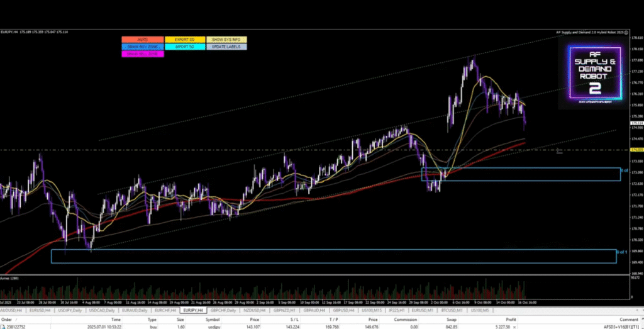Sort orders by the Symbol column header
Screen dimensions: 644x329
point(213,319)
